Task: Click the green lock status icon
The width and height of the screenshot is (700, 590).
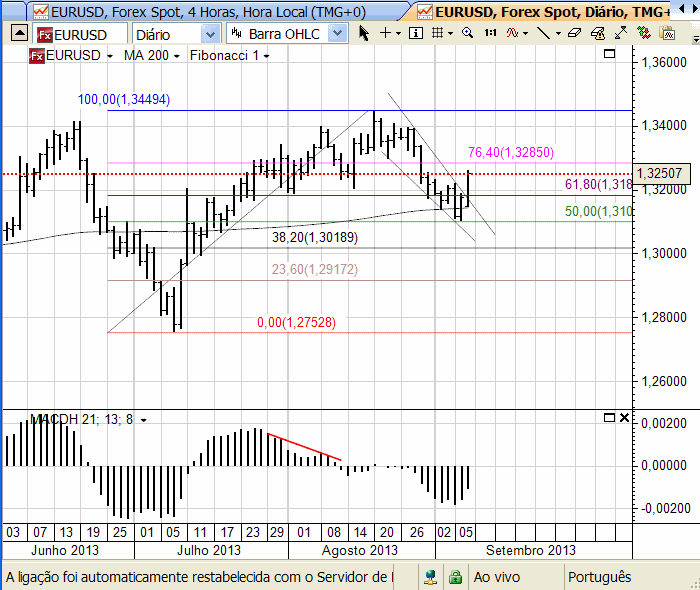Action: coord(455,577)
